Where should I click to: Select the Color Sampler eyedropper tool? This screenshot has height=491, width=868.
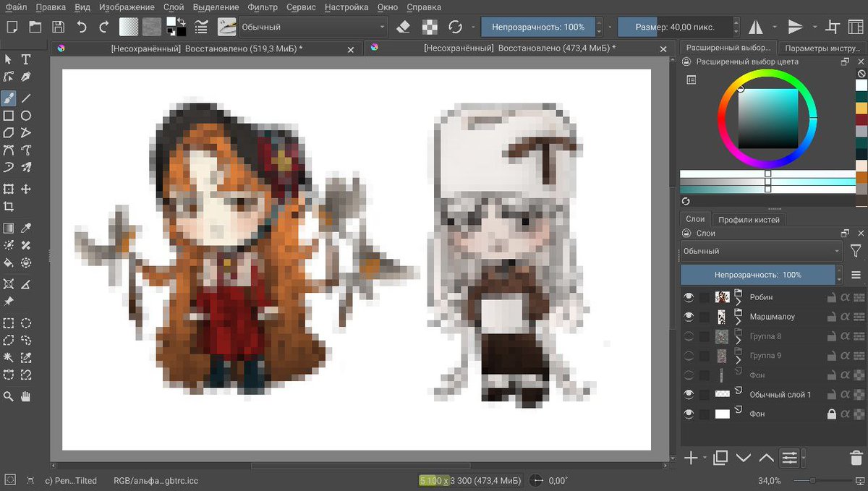coord(25,227)
